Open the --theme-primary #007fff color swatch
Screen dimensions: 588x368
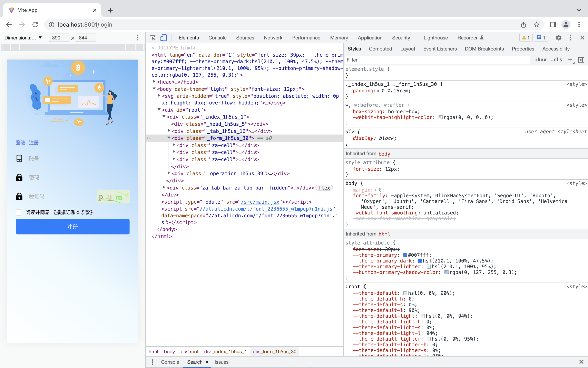[x=405, y=255]
